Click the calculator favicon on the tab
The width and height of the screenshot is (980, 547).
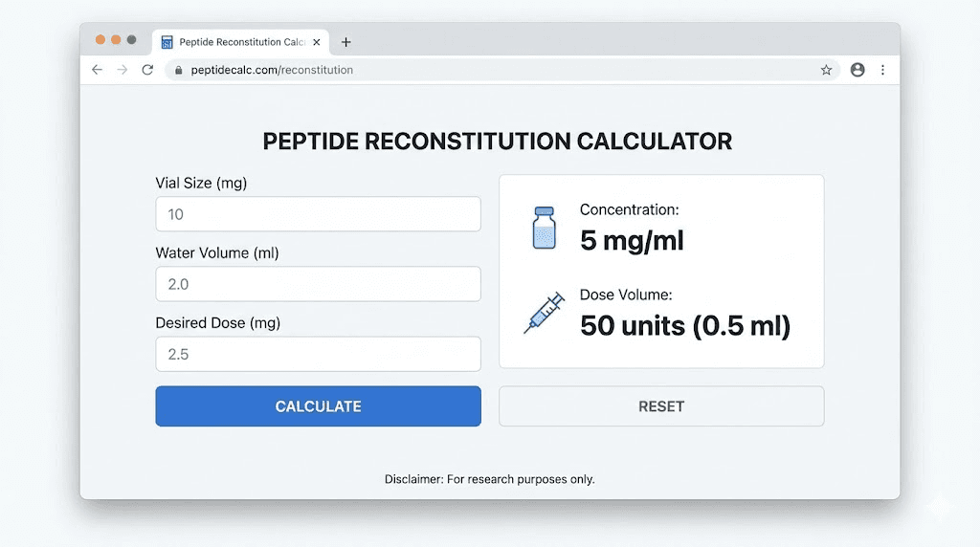[167, 42]
